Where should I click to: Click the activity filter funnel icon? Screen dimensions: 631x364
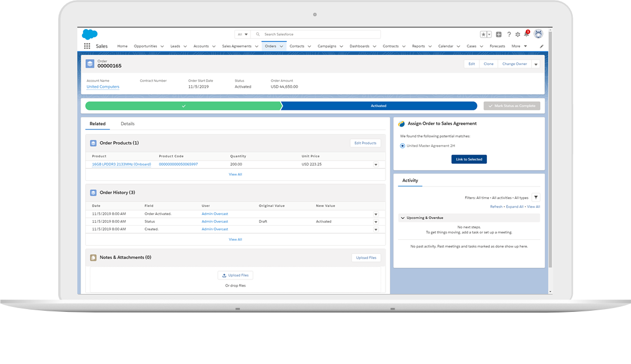[x=536, y=198]
